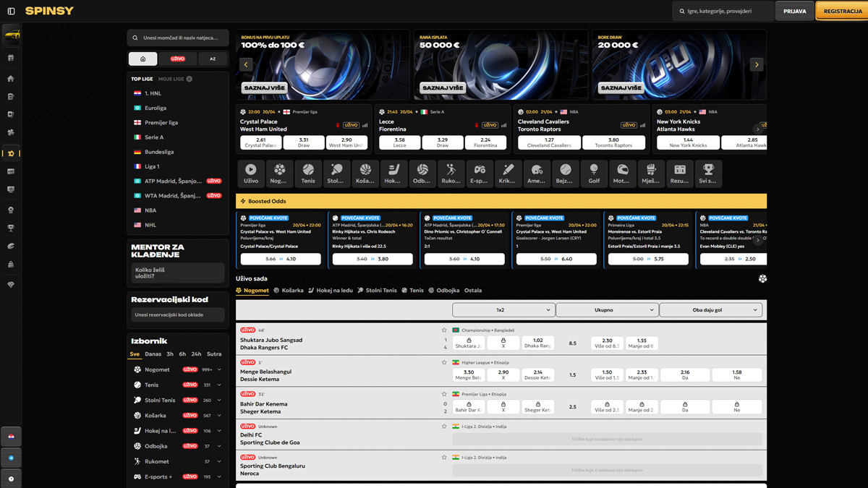The height and width of the screenshot is (488, 868).
Task: Open the E-sports gamepad icon tile
Action: (x=480, y=174)
